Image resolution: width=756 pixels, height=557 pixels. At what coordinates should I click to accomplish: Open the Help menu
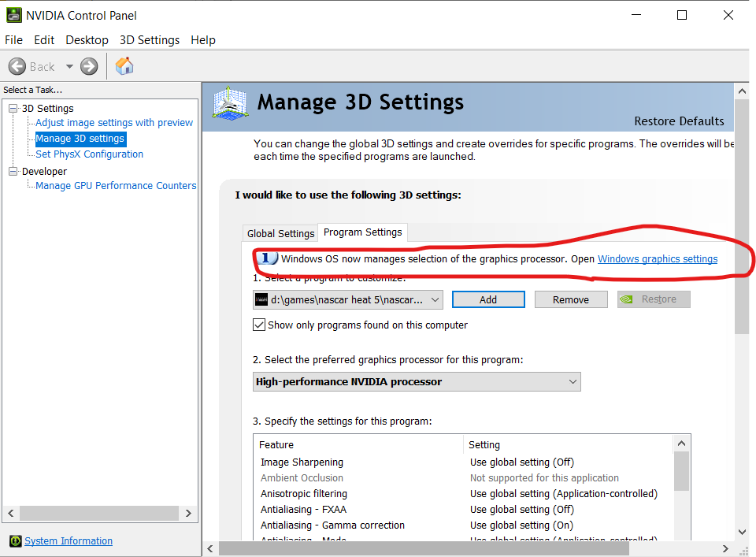tap(203, 40)
